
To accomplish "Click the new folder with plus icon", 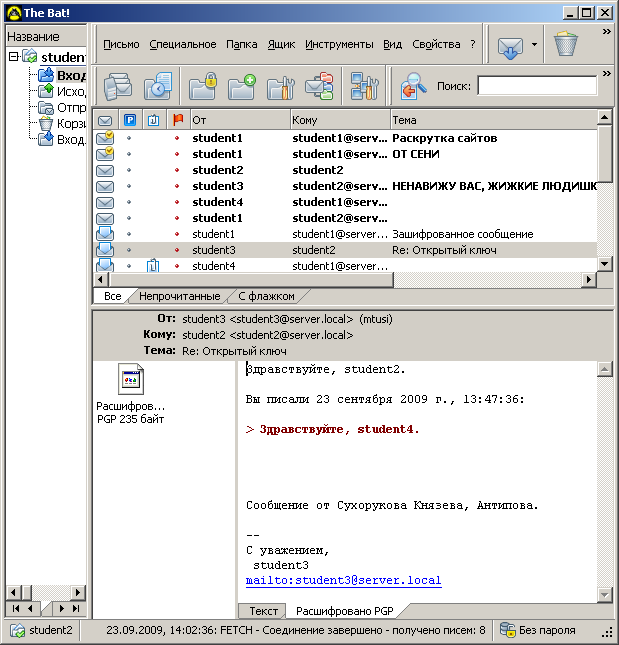I will (242, 86).
